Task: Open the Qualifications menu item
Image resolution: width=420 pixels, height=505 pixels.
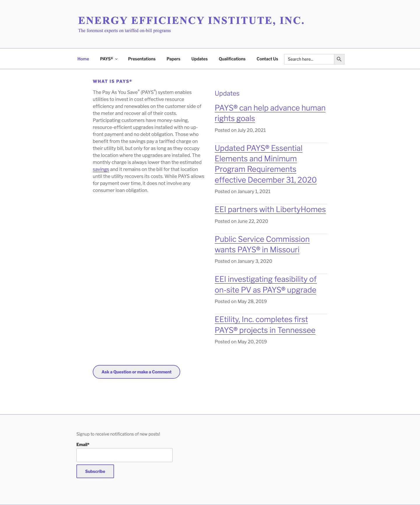Action: click(x=232, y=59)
